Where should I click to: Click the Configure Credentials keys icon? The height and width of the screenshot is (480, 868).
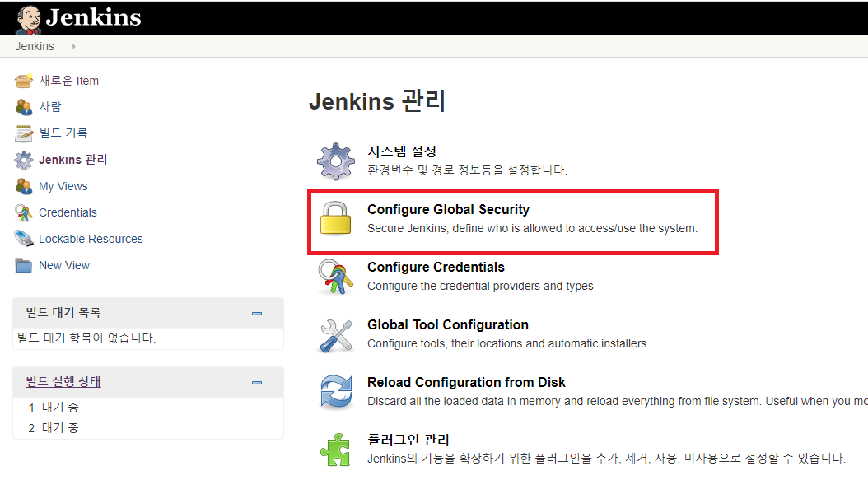[335, 277]
